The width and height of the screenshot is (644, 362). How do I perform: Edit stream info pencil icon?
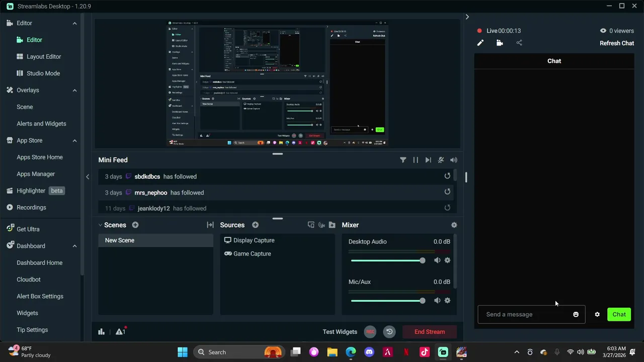[x=480, y=43]
